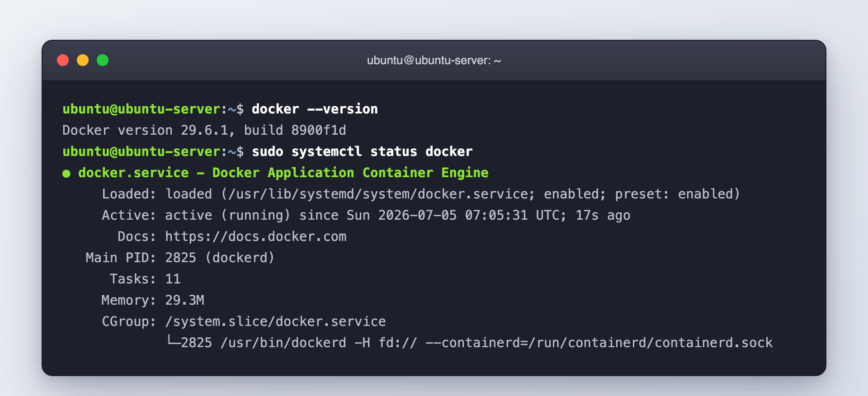Click the "/usr/bin/dockerd" process path
The height and width of the screenshot is (396, 868).
[x=283, y=343]
